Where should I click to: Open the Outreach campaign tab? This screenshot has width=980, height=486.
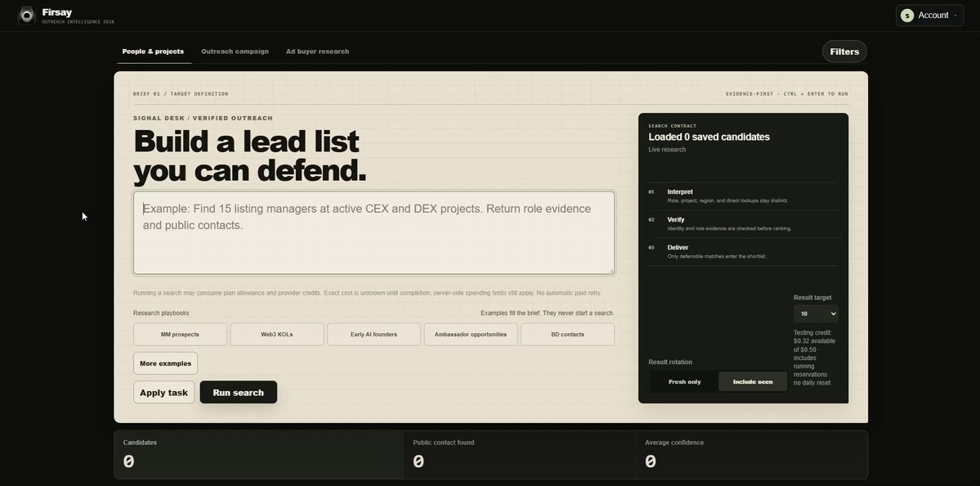coord(235,52)
